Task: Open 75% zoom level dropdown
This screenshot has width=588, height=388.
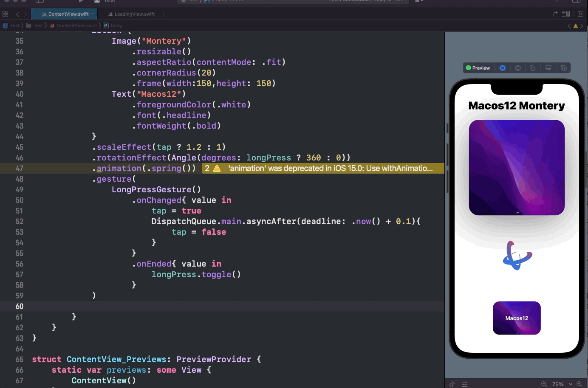Action: tap(562, 384)
